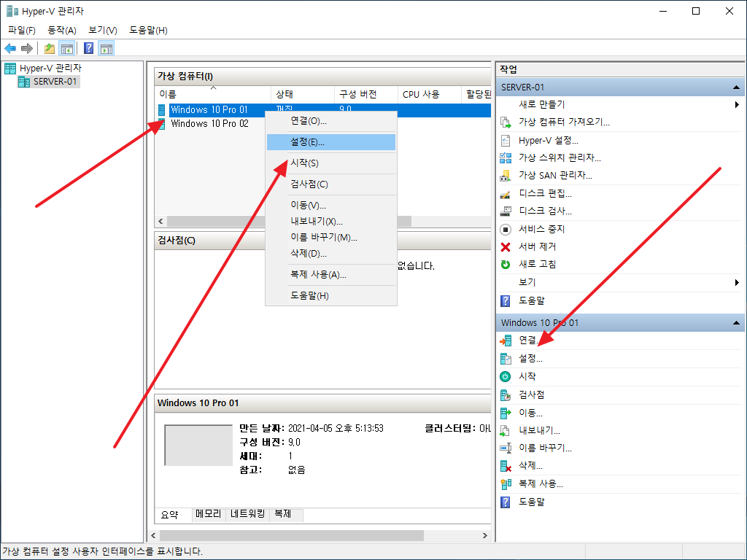Image resolution: width=747 pixels, height=560 pixels.
Task: Click the Windows 10 Pro 01 VM icon
Action: (161, 110)
